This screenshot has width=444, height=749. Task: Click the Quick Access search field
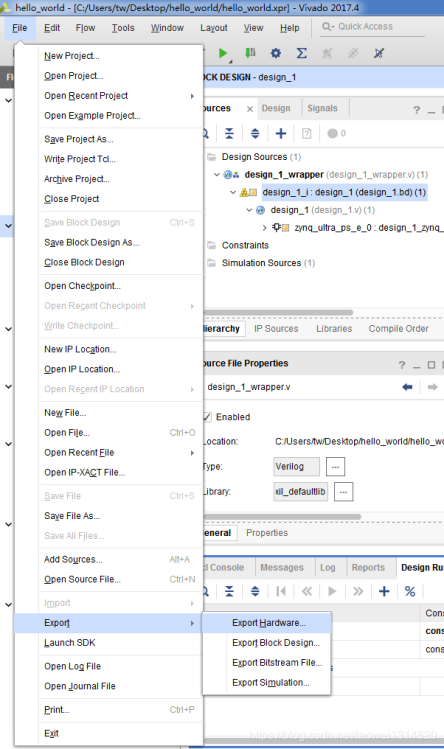tap(371, 27)
